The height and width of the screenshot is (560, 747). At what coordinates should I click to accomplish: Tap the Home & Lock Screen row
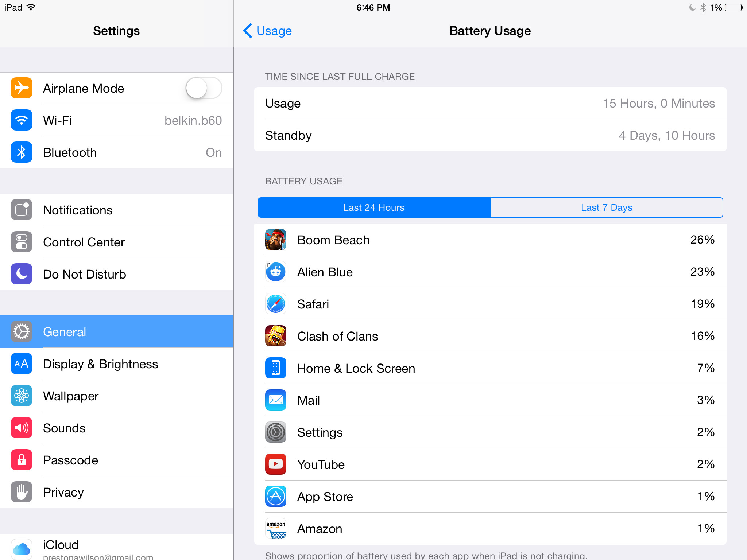(x=490, y=368)
